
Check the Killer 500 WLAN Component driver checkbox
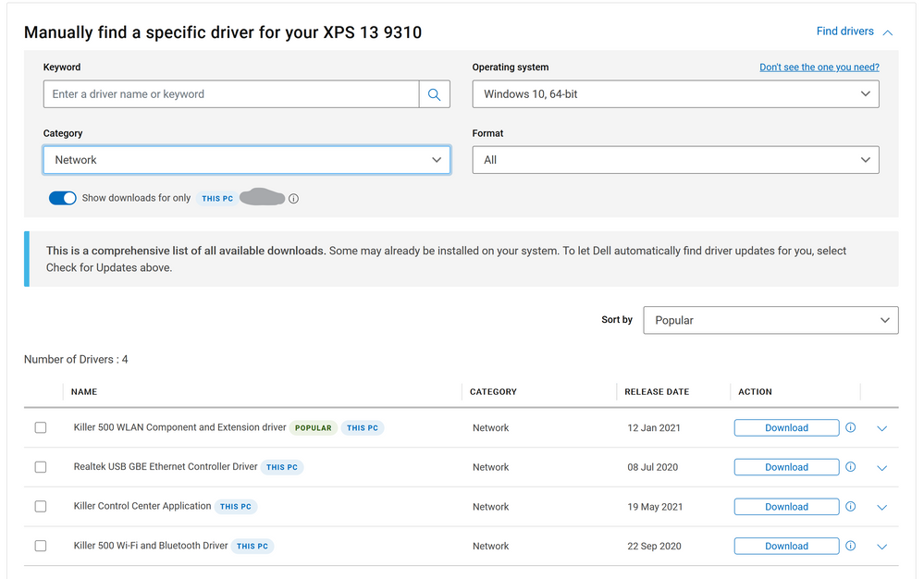pyautogui.click(x=41, y=428)
